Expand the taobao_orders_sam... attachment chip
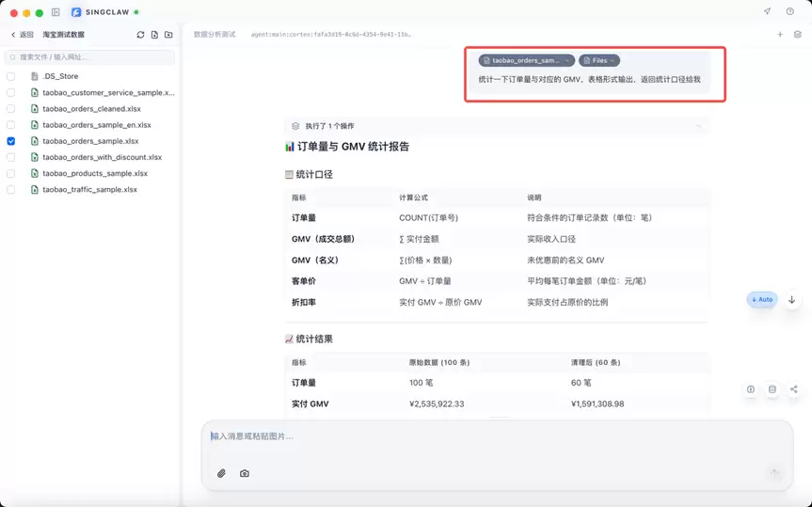The height and width of the screenshot is (507, 812). pos(526,60)
